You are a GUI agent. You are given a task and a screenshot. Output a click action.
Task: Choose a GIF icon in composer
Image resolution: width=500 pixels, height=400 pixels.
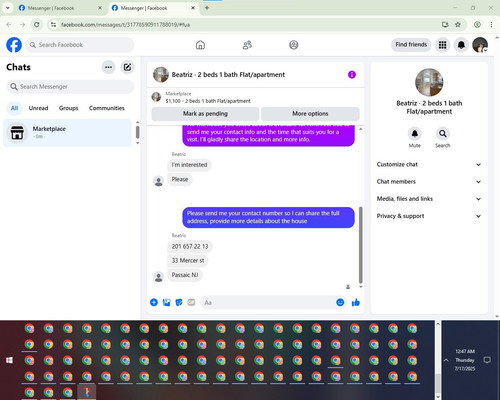pos(191,302)
